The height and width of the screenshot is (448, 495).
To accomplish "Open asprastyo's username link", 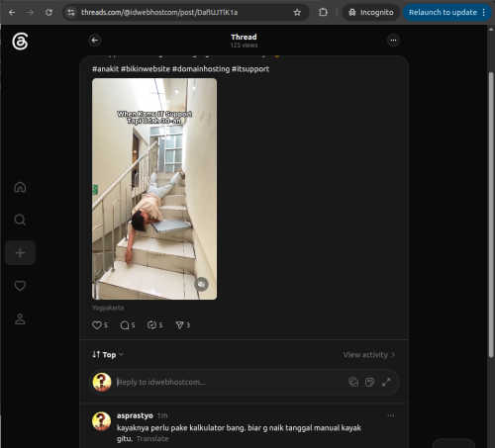I will coord(135,415).
